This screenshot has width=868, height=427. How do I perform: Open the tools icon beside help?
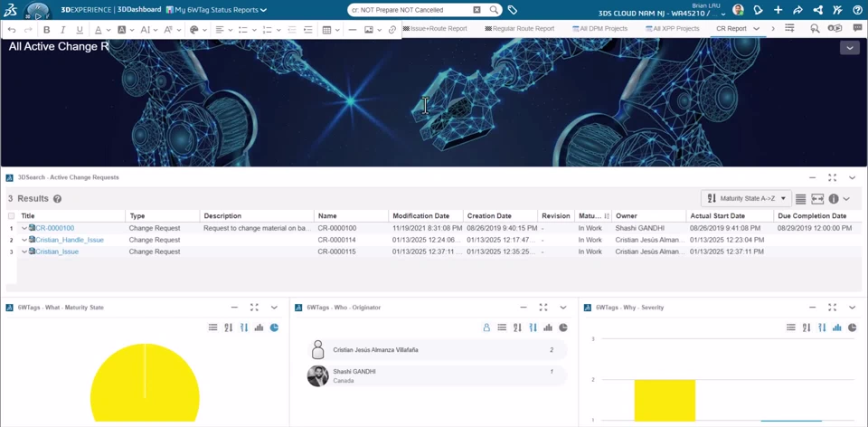(x=837, y=10)
